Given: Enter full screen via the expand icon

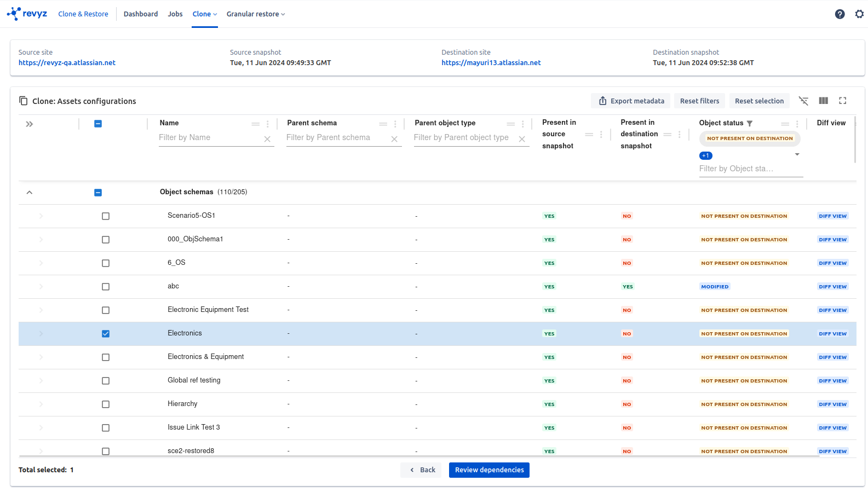Looking at the screenshot, I should [843, 101].
